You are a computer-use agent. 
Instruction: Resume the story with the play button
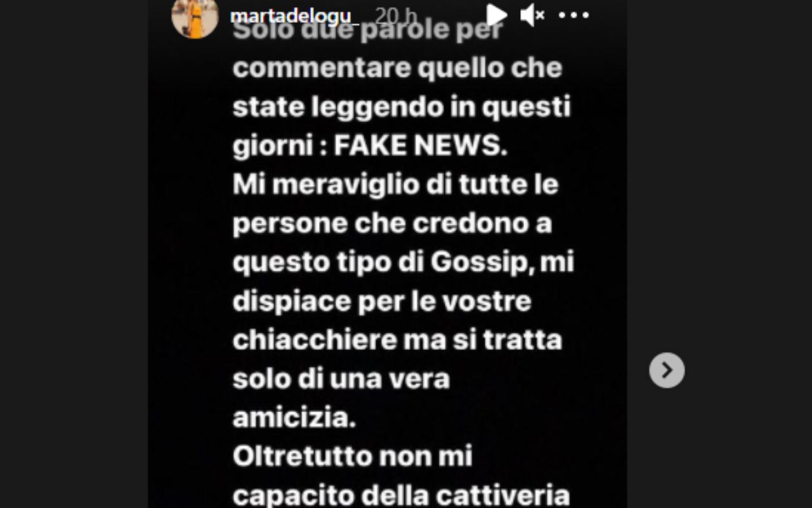497,15
